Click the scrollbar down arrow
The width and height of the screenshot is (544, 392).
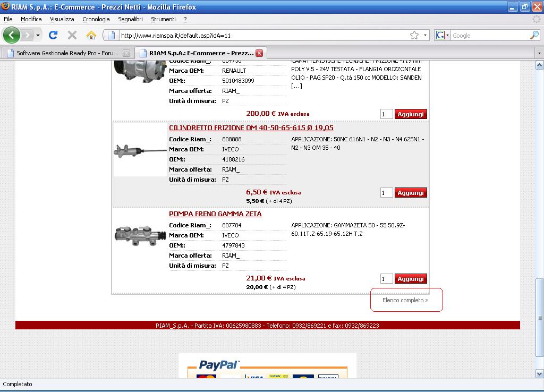coord(539,374)
